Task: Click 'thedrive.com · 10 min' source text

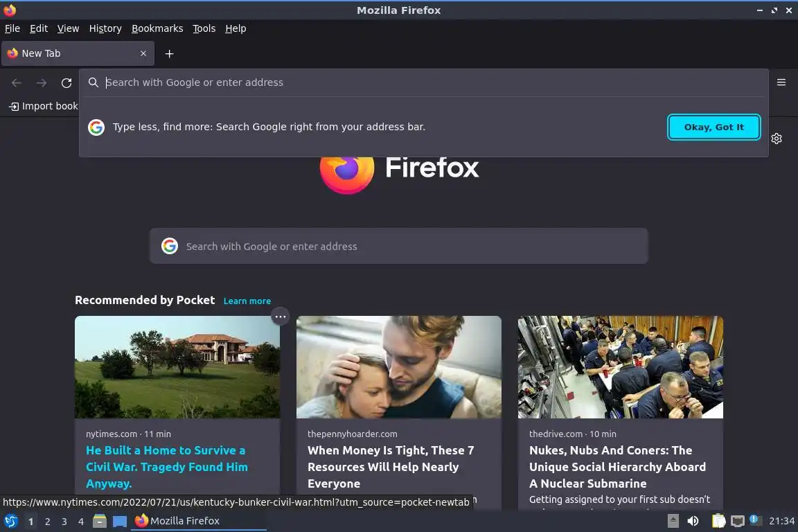Action: coord(573,434)
